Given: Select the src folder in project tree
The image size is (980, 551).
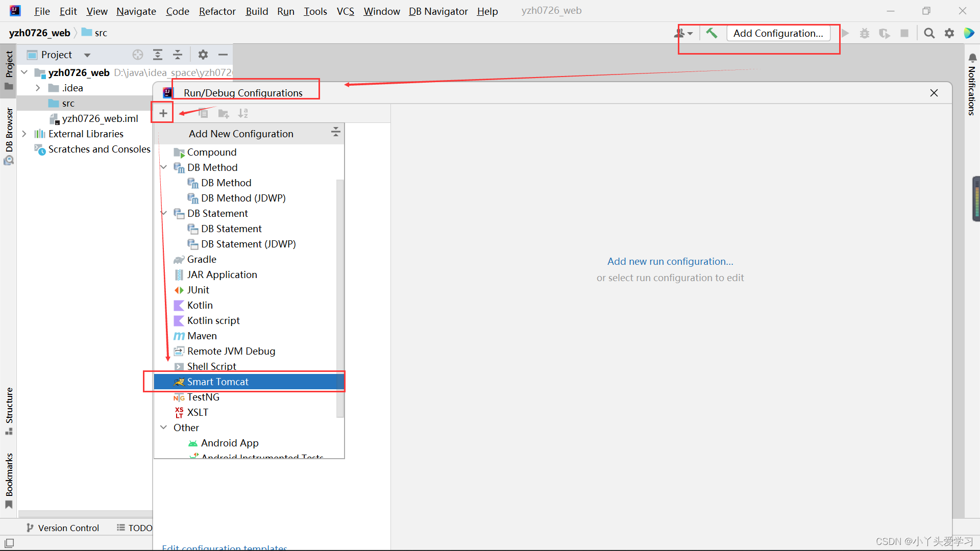Looking at the screenshot, I should point(68,103).
